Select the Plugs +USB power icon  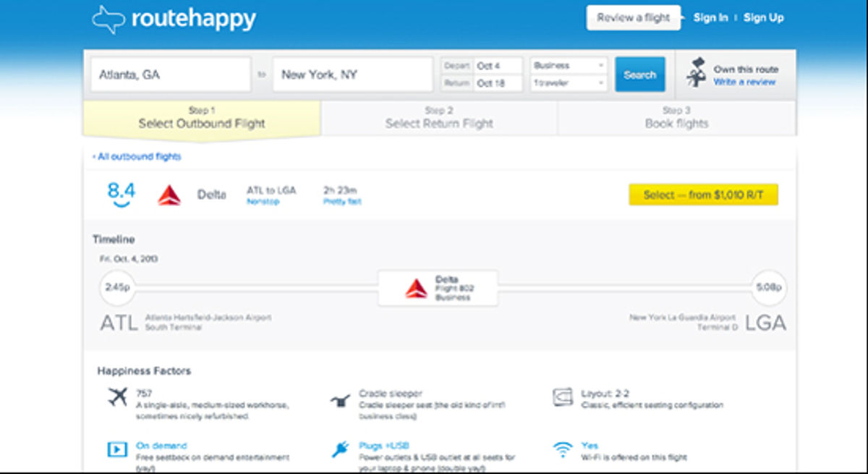point(340,449)
